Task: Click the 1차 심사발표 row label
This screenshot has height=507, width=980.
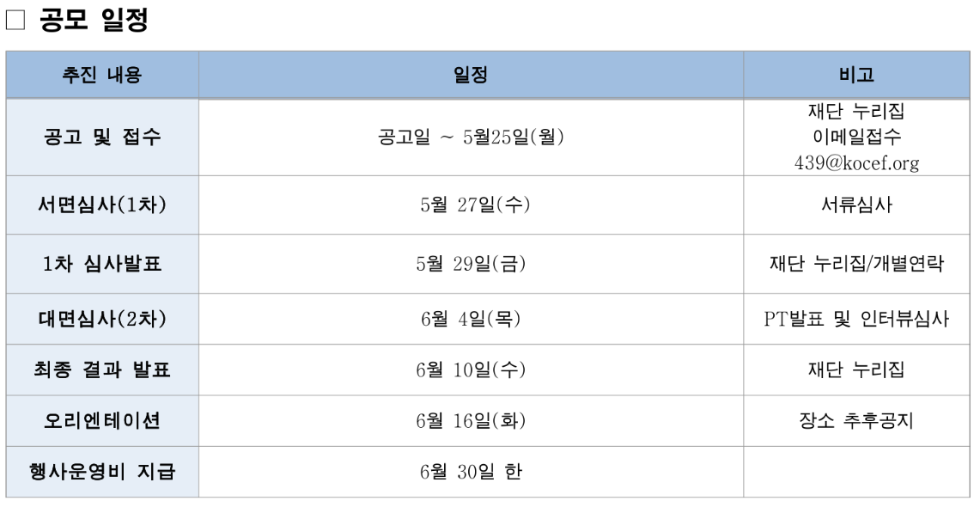Action: click(102, 264)
